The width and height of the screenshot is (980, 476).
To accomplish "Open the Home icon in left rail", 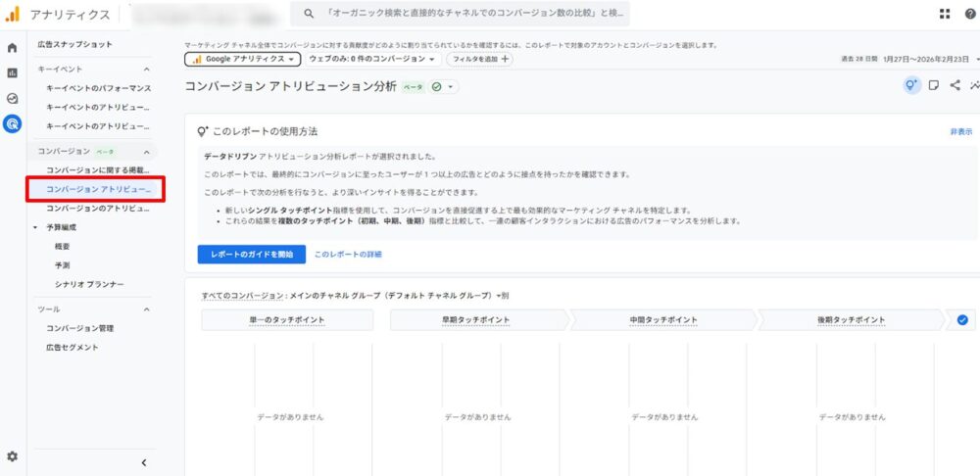I will click(x=12, y=47).
